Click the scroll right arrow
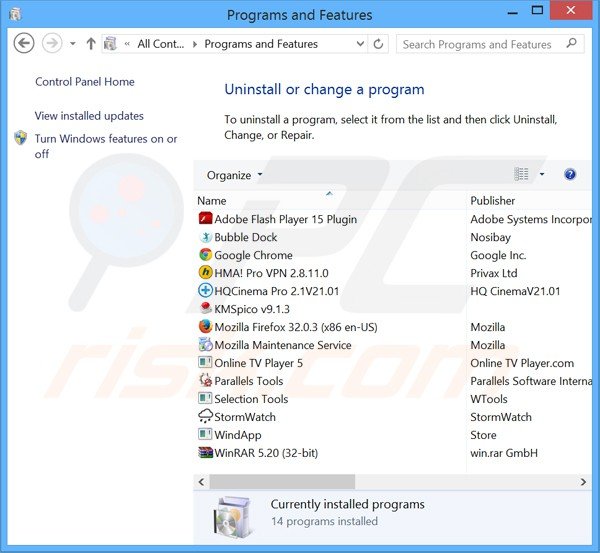 583,481
